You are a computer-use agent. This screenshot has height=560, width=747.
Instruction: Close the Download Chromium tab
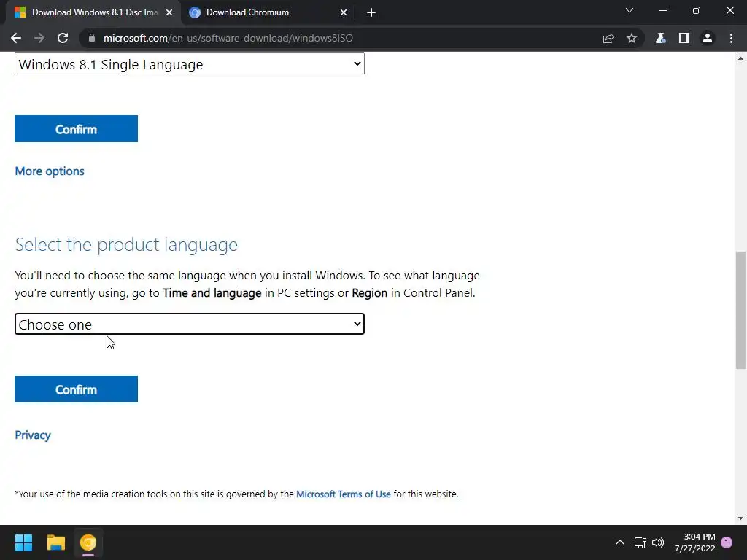coord(344,12)
